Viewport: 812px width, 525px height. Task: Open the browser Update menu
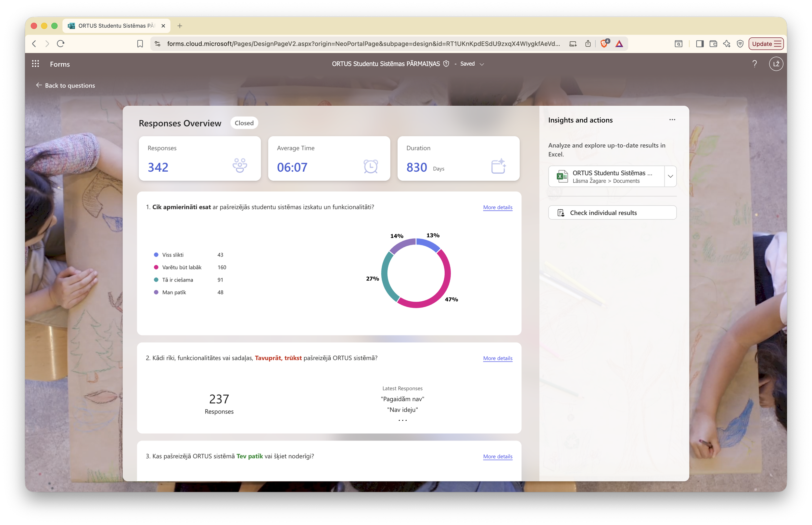pos(766,44)
